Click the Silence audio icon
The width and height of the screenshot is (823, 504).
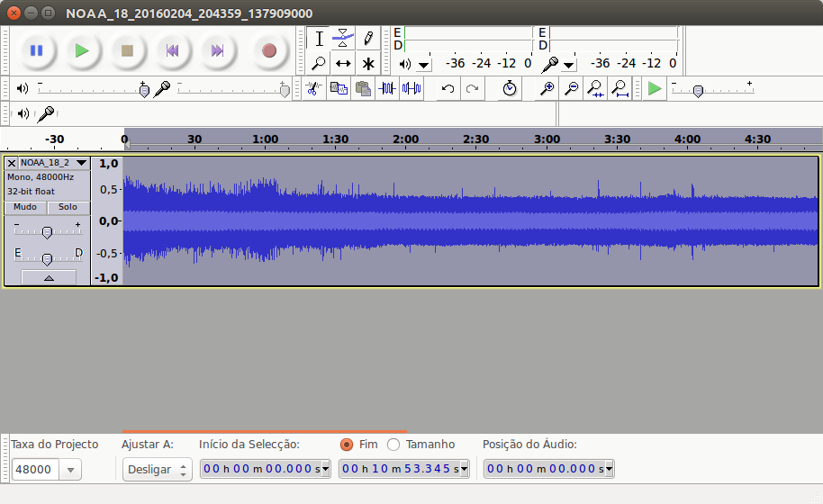[x=411, y=88]
